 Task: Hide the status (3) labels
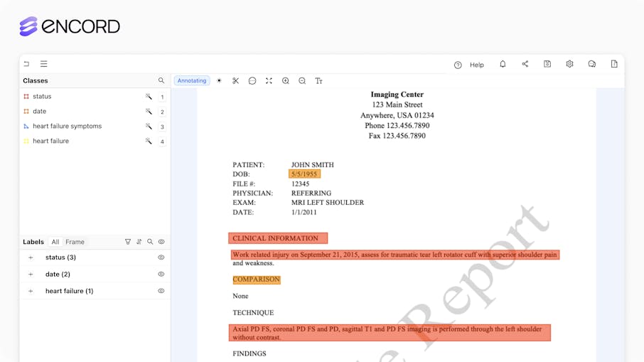[161, 257]
